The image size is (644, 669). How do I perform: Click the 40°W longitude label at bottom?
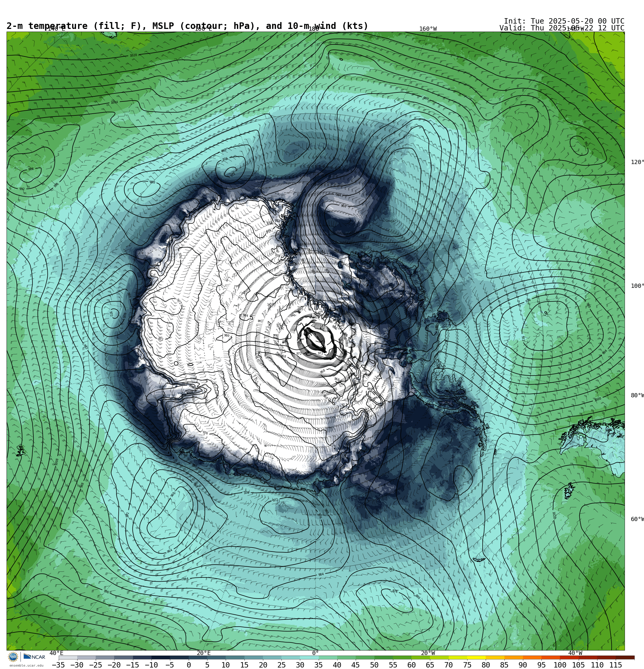pos(575,653)
